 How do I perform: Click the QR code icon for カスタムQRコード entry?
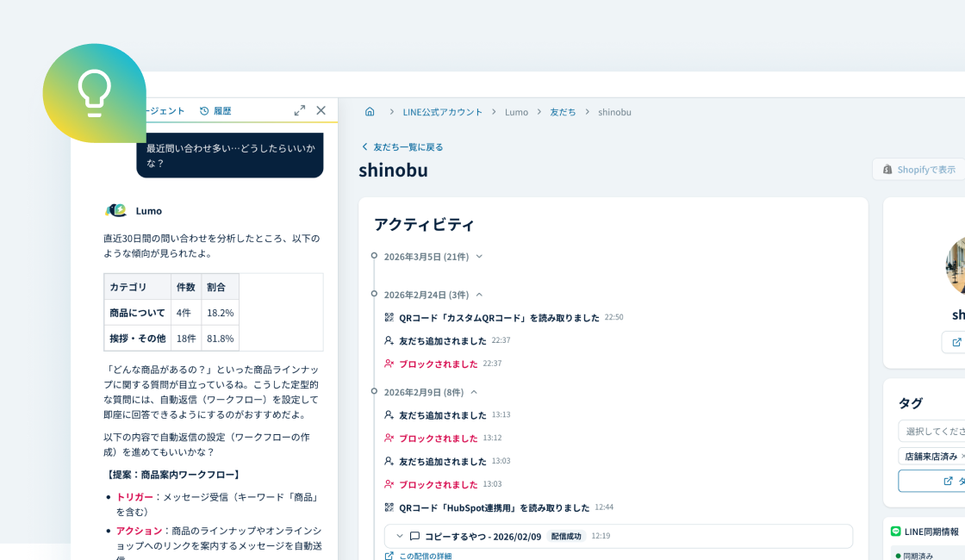(389, 317)
